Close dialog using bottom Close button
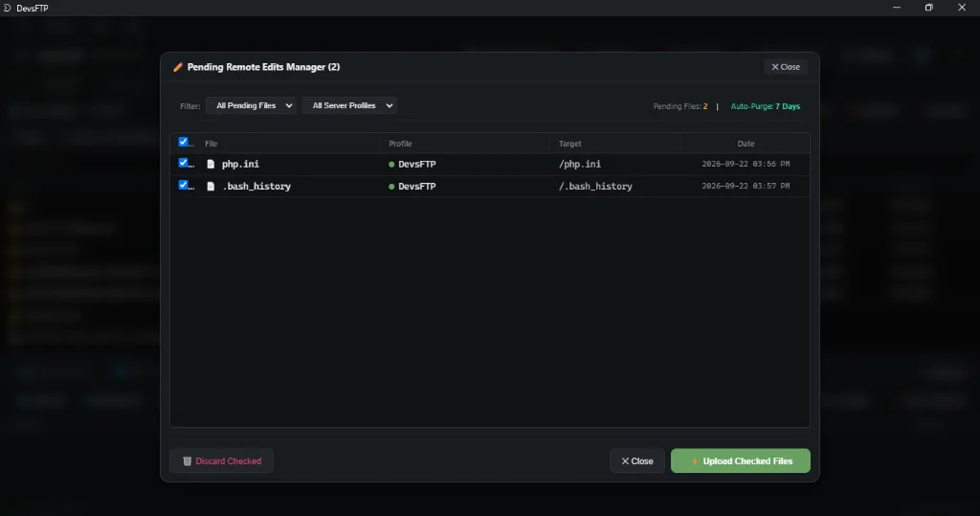980x516 pixels. click(636, 461)
